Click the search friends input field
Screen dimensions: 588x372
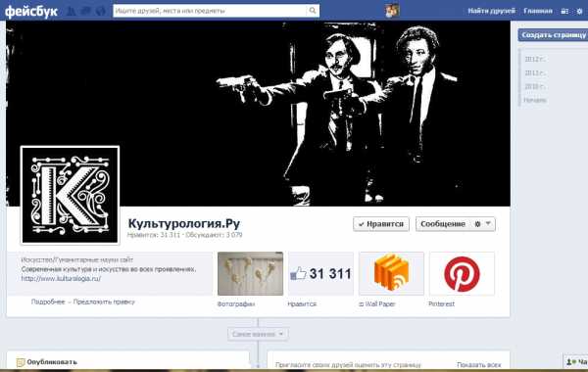210,11
